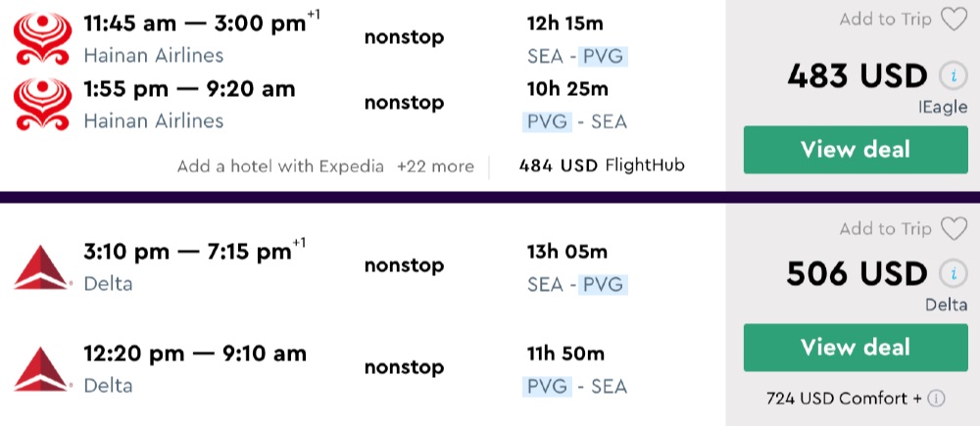This screenshot has height=426, width=980.
Task: Click info icon next to 724 USD Comfort +
Action: click(937, 399)
